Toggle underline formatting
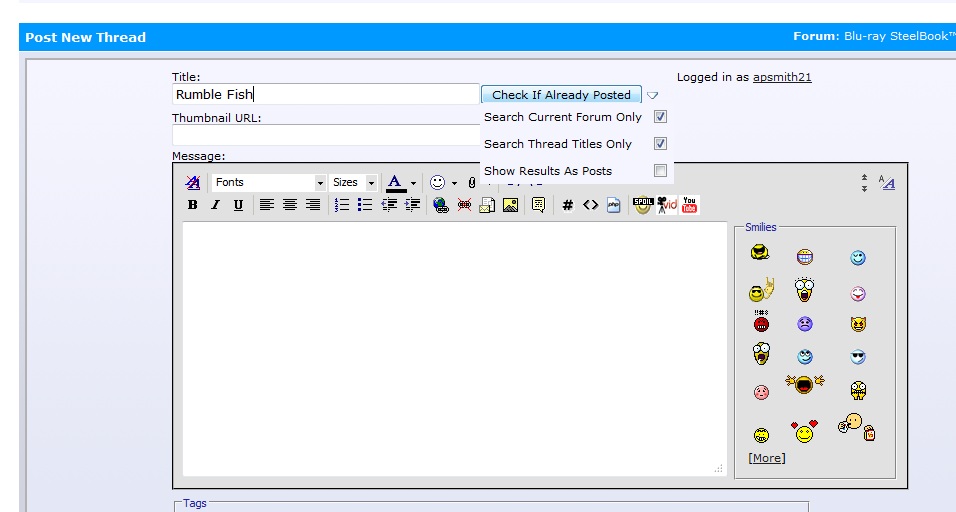Screen dimensions: 956x512 (238, 205)
